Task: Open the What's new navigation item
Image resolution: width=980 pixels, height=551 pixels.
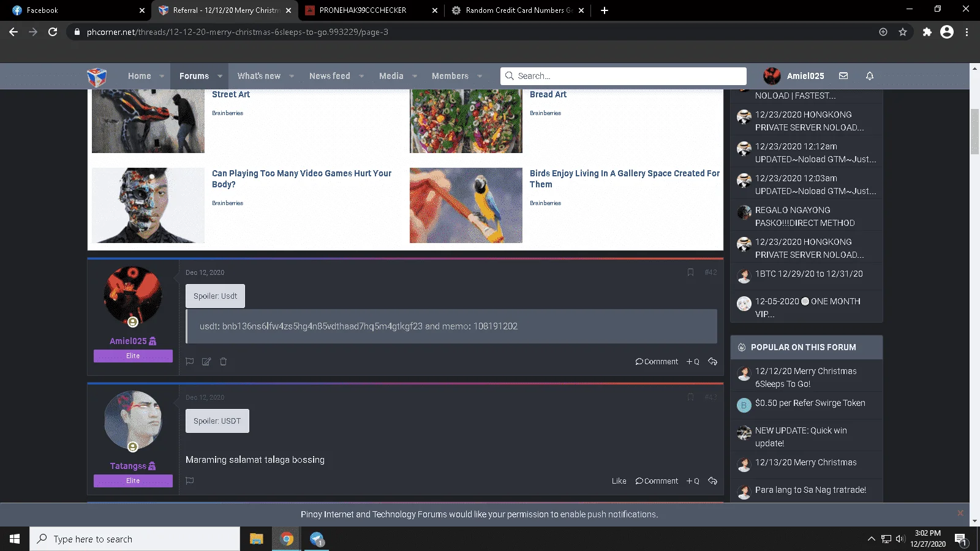Action: click(259, 76)
